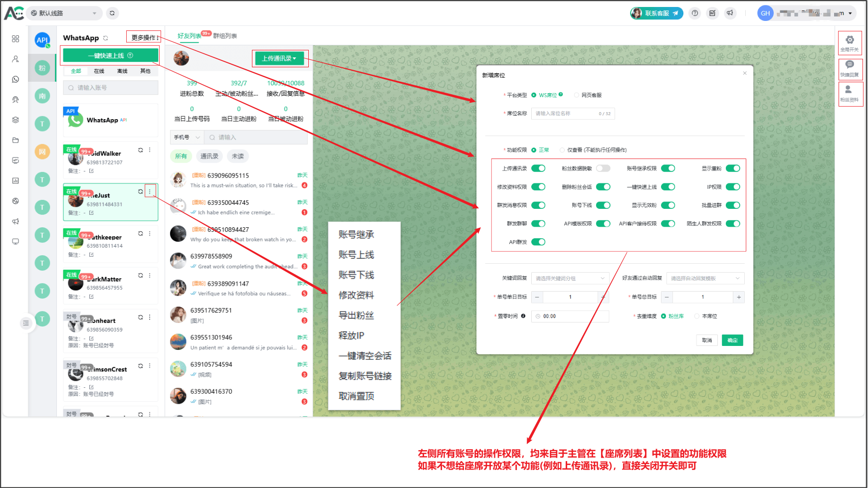Turn off the 上传通讯录 permission switch
The width and height of the screenshot is (868, 488).
tap(538, 168)
